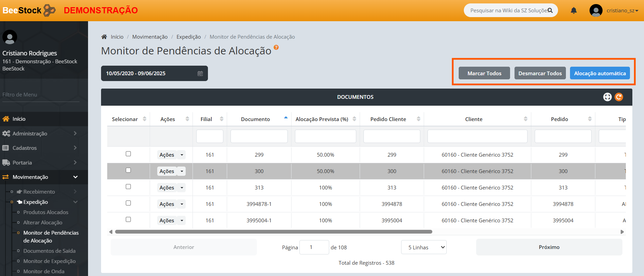
Task: Click the notification bell icon
Action: [x=573, y=11]
